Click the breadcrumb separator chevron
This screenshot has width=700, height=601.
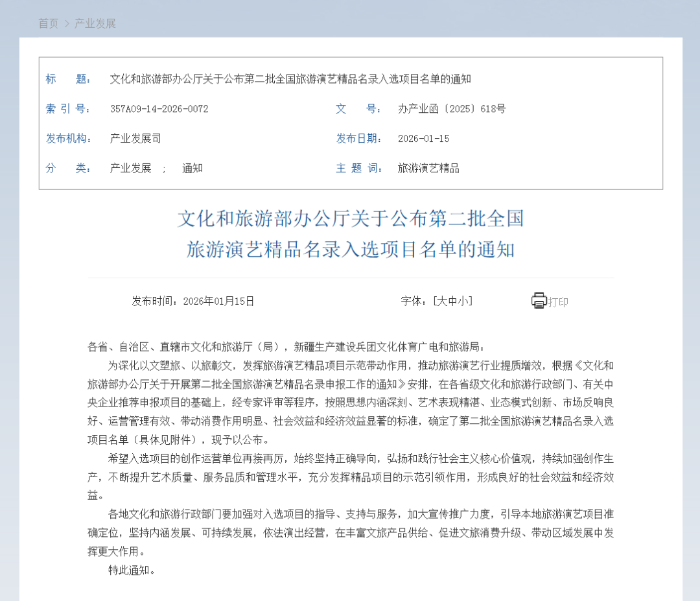coord(67,23)
